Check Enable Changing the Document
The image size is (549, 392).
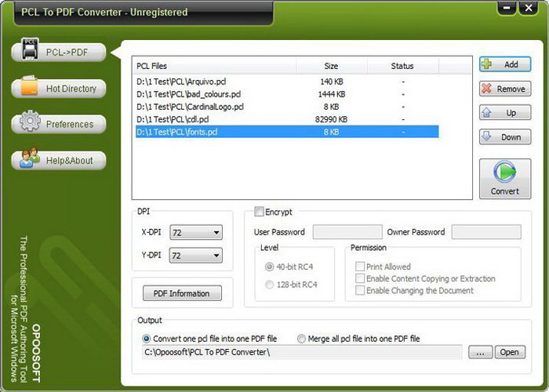click(359, 290)
